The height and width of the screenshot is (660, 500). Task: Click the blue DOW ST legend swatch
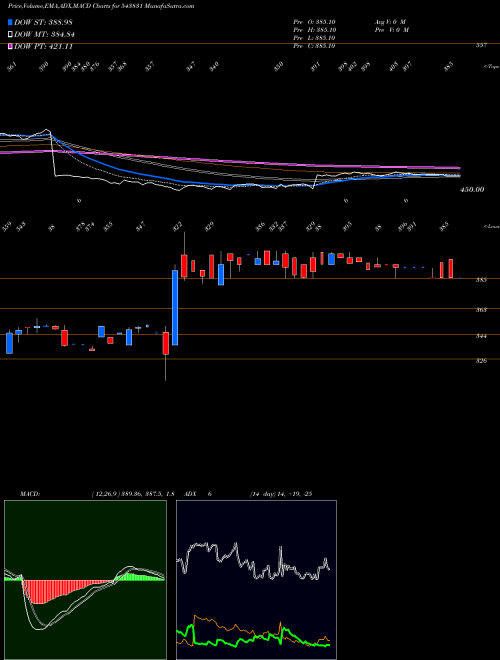coord(11,22)
